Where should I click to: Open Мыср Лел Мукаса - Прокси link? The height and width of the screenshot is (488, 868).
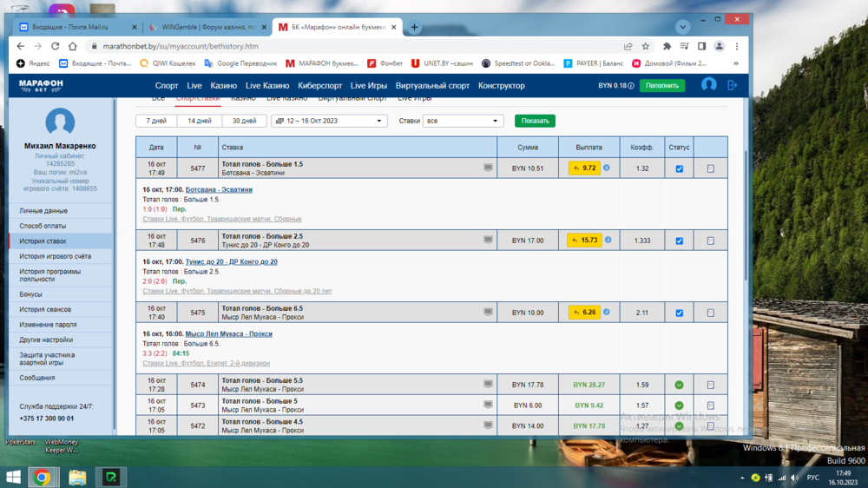228,334
